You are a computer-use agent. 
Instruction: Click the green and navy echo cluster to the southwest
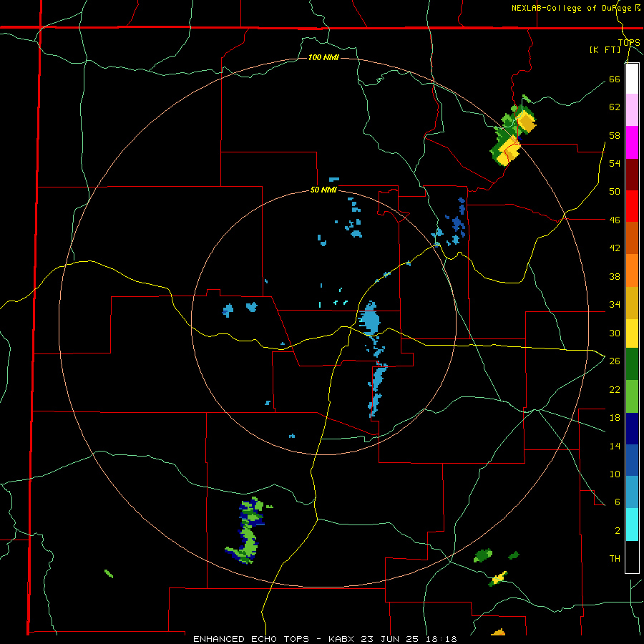[248, 531]
